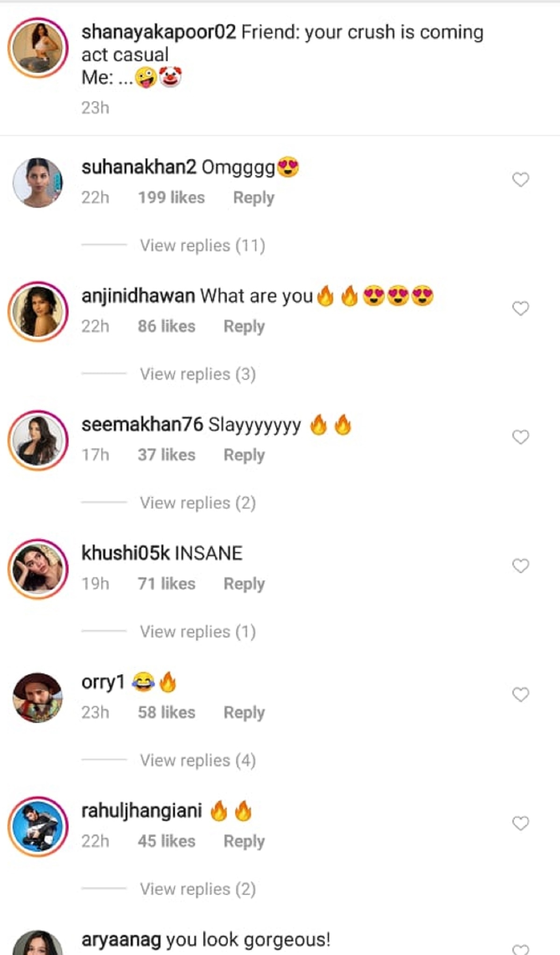View who liked suhanakhan2's comment (199 likes)
Screen dimensions: 560x955
coord(171,198)
